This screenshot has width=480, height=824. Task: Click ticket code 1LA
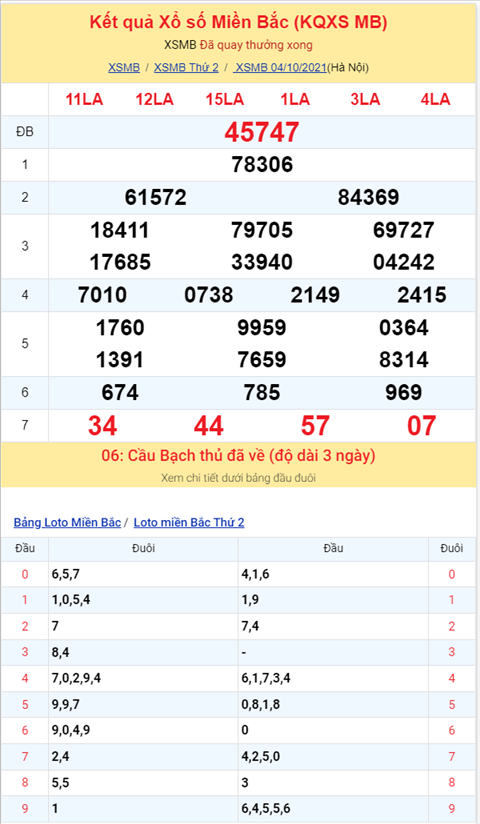[x=295, y=99]
